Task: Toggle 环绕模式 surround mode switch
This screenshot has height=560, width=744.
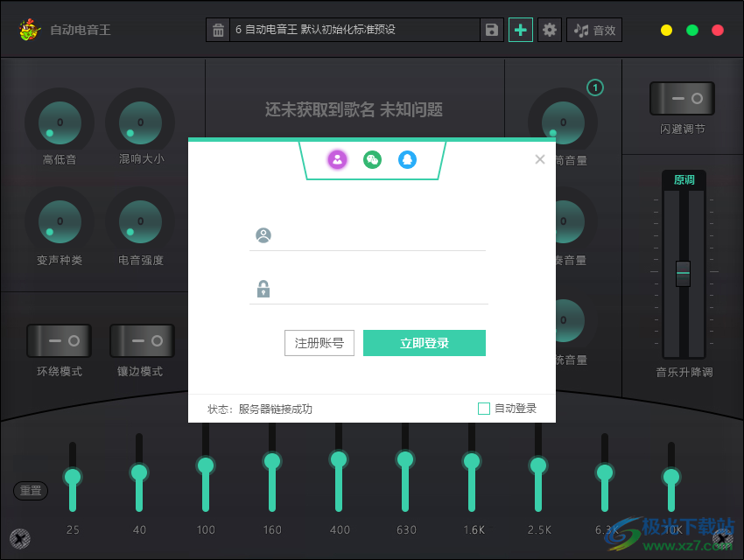Action: coord(59,340)
